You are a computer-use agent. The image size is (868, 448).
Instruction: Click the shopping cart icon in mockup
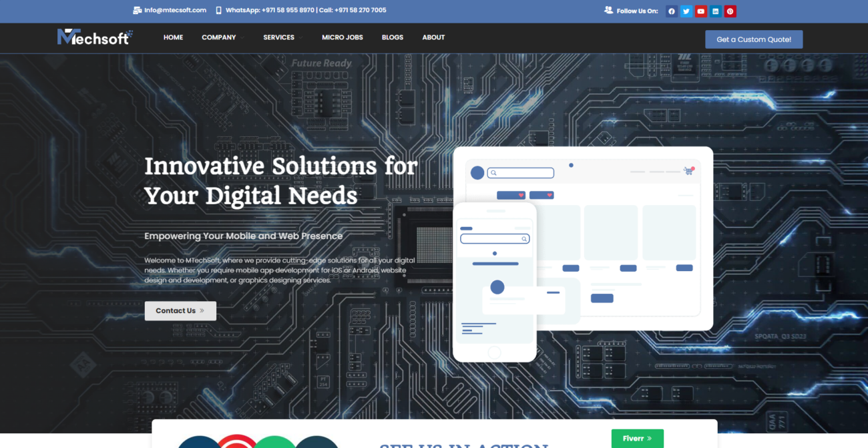pyautogui.click(x=688, y=171)
